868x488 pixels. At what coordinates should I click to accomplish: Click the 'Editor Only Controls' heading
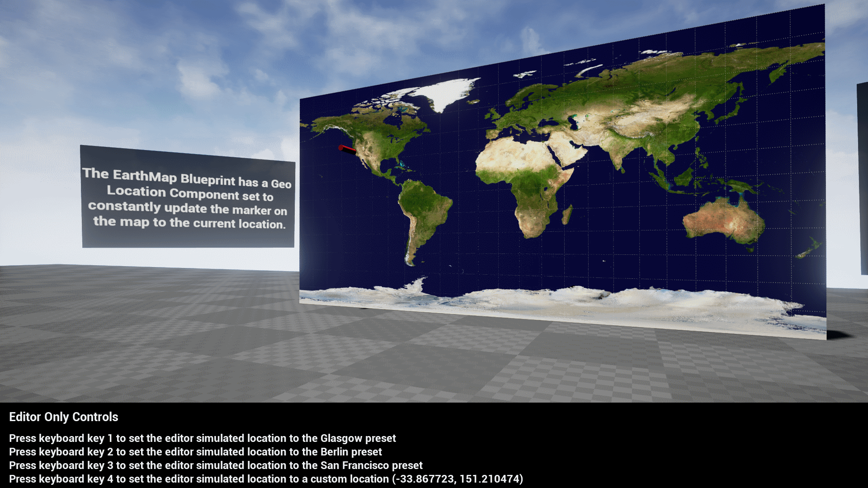coord(64,417)
